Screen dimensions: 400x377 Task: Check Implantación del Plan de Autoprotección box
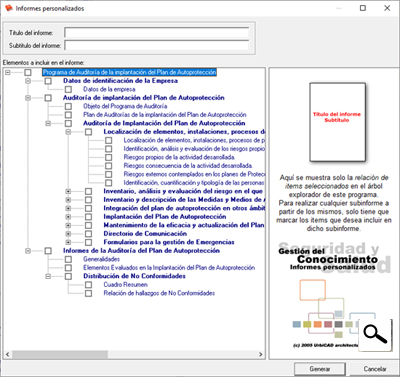[88, 217]
